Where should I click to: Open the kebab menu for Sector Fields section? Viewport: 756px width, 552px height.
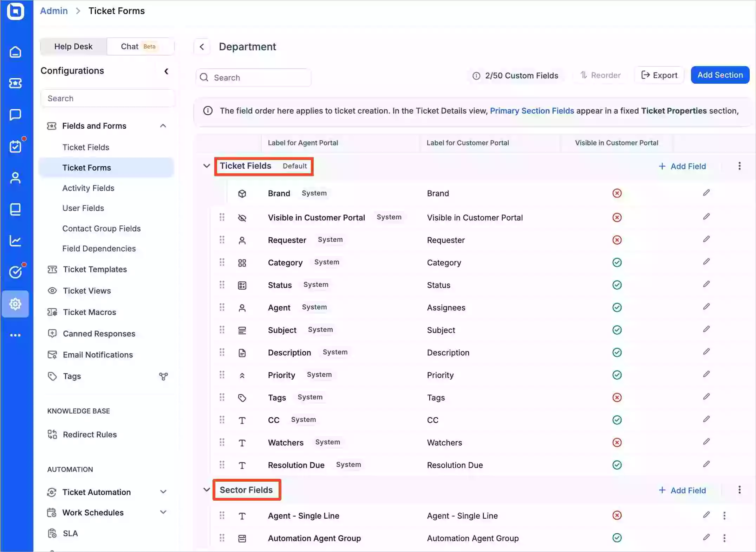point(739,490)
